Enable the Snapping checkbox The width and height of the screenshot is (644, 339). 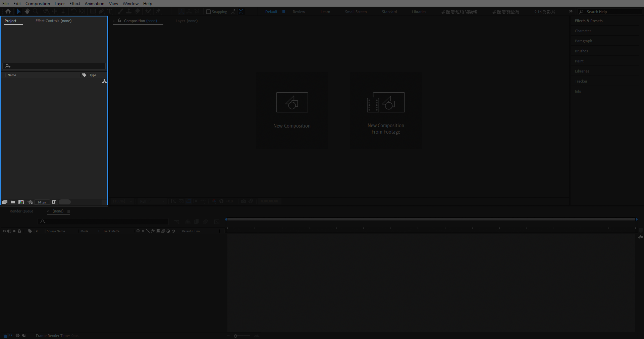tap(208, 12)
